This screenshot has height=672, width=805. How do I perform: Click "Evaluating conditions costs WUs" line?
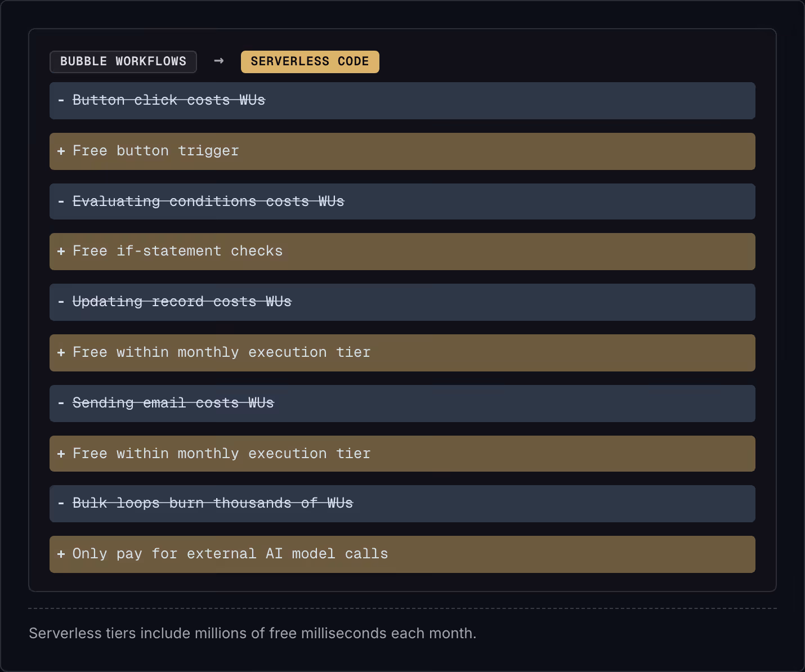point(402,201)
